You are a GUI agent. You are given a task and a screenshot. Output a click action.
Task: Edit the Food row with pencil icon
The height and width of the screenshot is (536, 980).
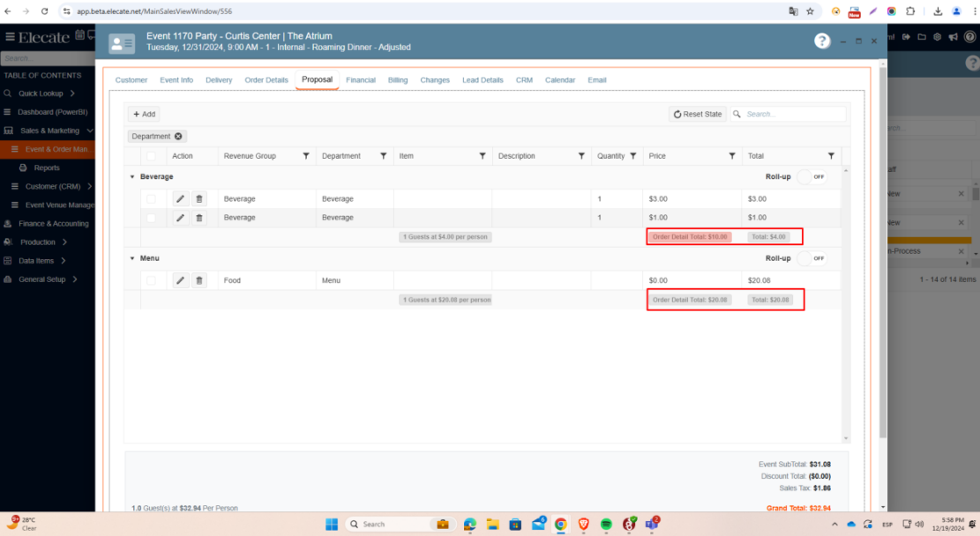click(x=180, y=280)
